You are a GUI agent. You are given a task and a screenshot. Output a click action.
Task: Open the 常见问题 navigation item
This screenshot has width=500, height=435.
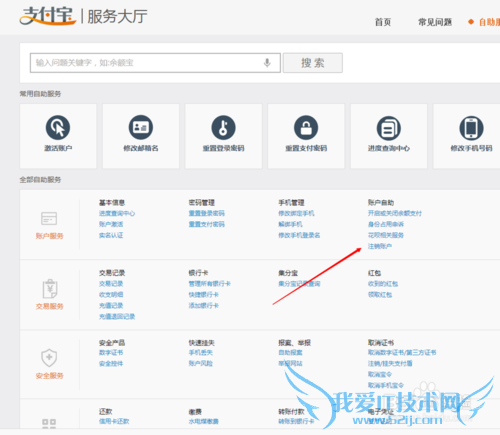point(435,22)
